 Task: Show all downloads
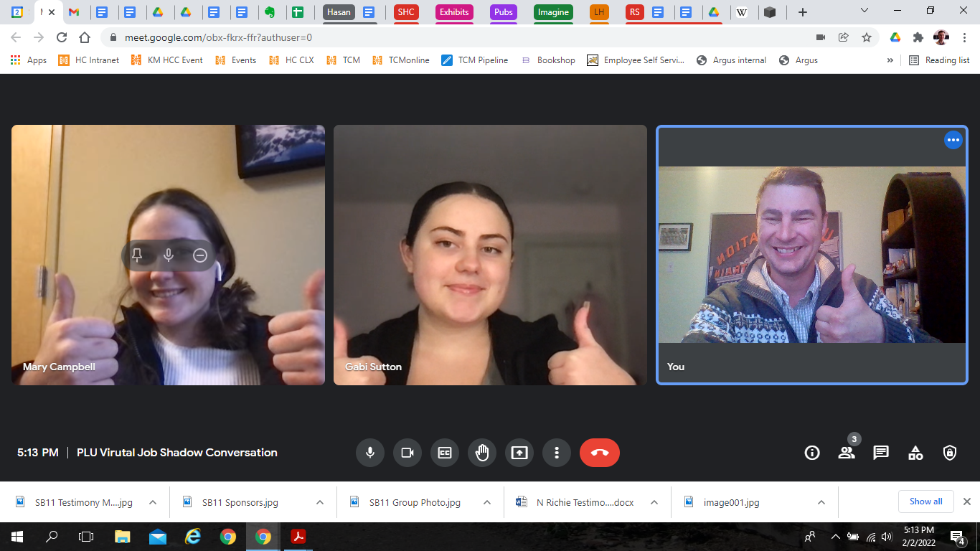(926, 501)
